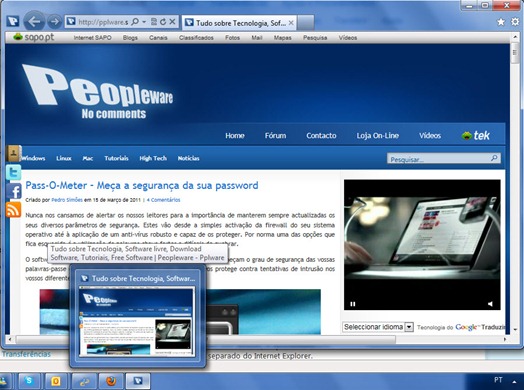Open Favorites with the star icon
524x390 pixels.
click(501, 22)
